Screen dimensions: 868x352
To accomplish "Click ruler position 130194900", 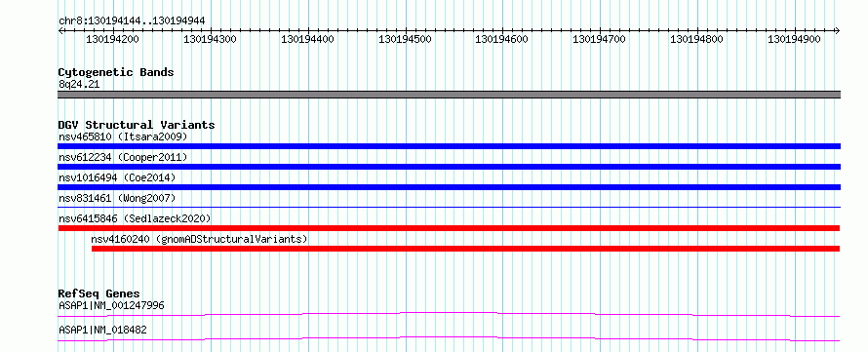I will tap(794, 40).
